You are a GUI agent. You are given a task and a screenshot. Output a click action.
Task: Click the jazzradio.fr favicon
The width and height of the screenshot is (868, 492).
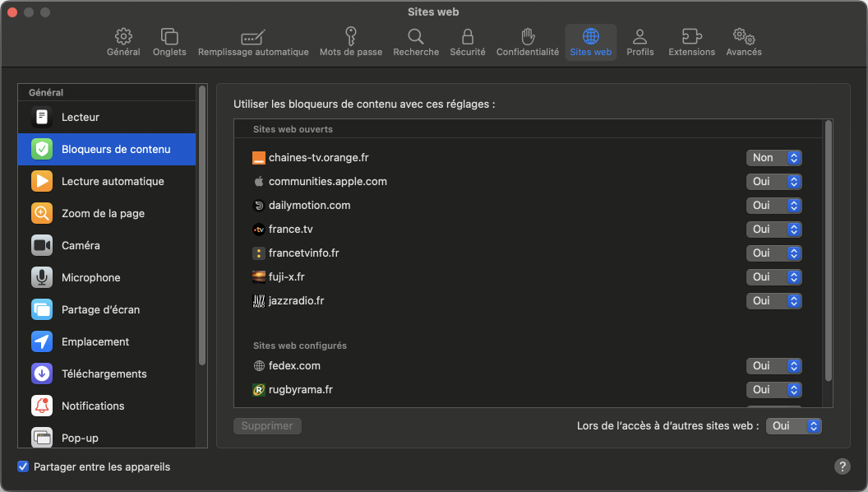[x=259, y=301]
